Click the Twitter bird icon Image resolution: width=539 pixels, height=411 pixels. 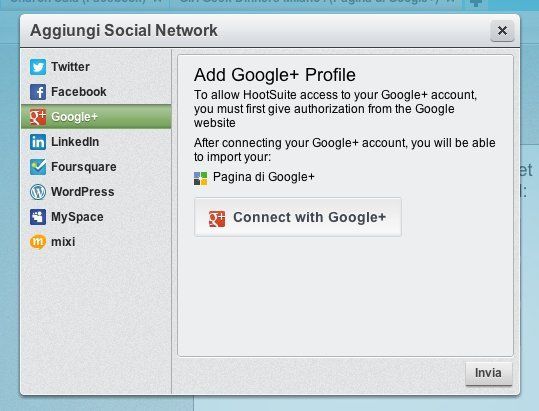[38, 67]
